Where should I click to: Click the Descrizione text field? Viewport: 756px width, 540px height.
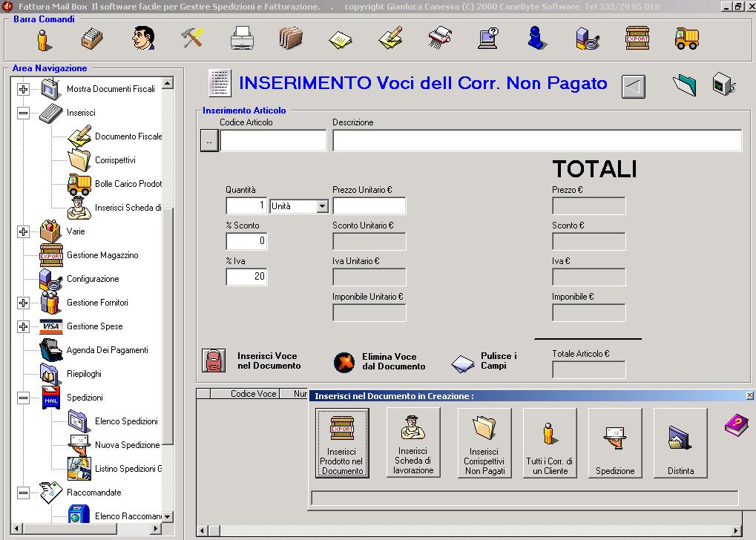pyautogui.click(x=536, y=140)
